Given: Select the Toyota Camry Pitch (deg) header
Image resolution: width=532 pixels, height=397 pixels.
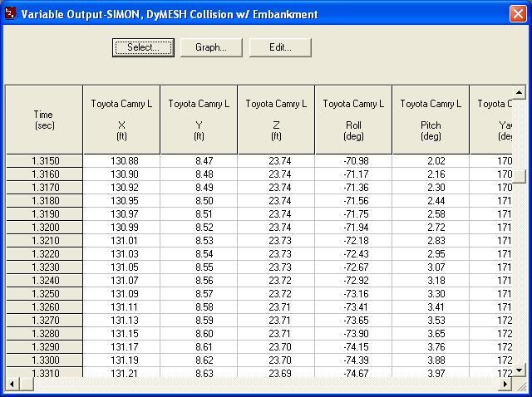Looking at the screenshot, I should point(431,120).
